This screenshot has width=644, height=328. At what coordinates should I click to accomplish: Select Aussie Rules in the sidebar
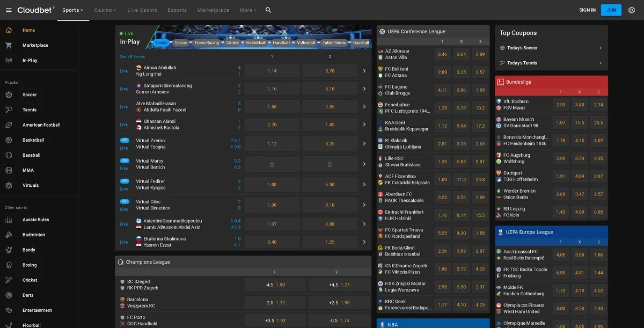tap(35, 220)
